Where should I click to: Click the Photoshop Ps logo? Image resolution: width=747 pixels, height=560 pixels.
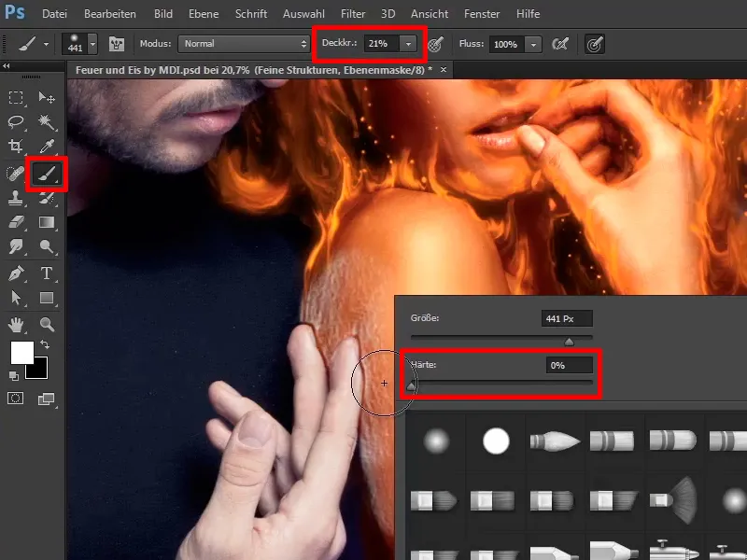pos(15,12)
